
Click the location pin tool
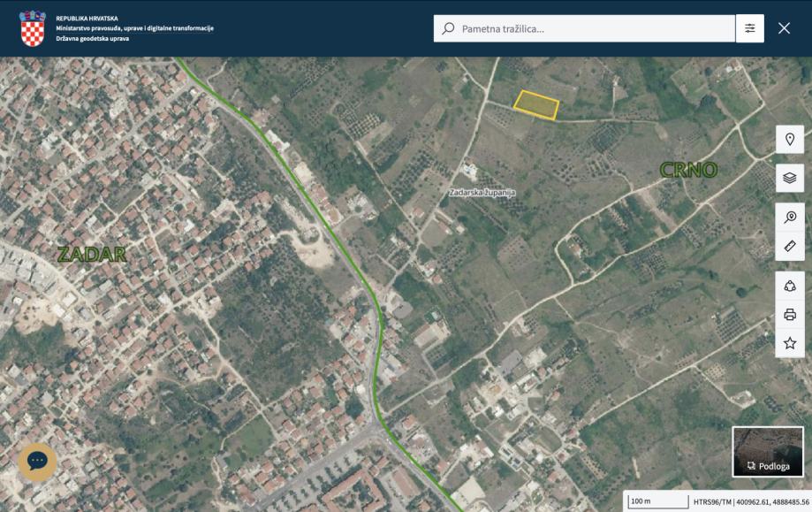point(789,139)
